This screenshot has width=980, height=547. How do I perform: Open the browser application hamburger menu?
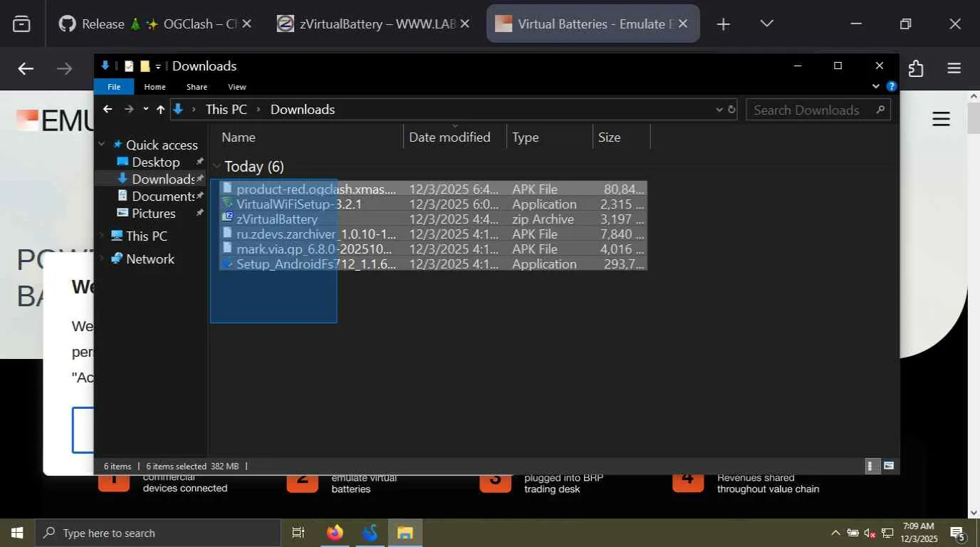(954, 68)
